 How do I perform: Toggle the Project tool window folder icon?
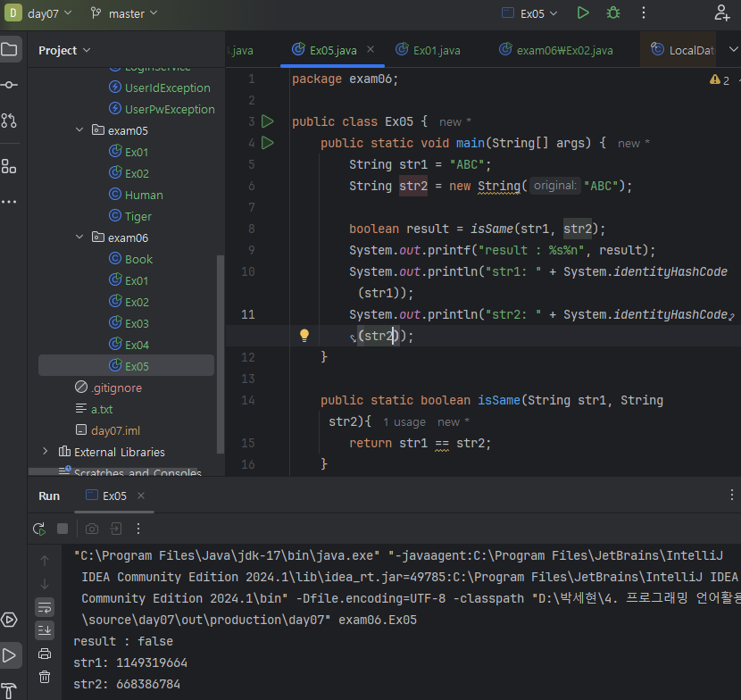pos(9,49)
